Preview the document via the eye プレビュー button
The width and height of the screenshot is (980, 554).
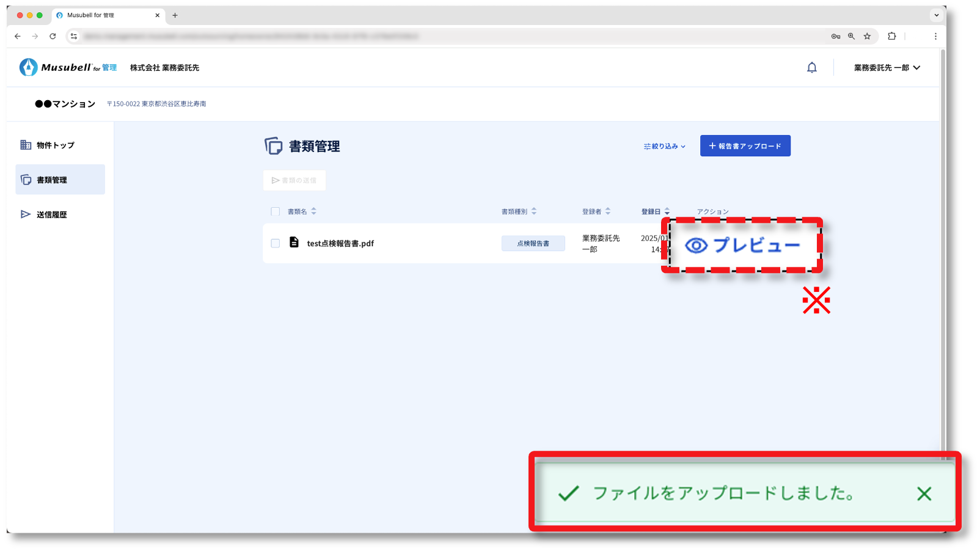click(742, 246)
